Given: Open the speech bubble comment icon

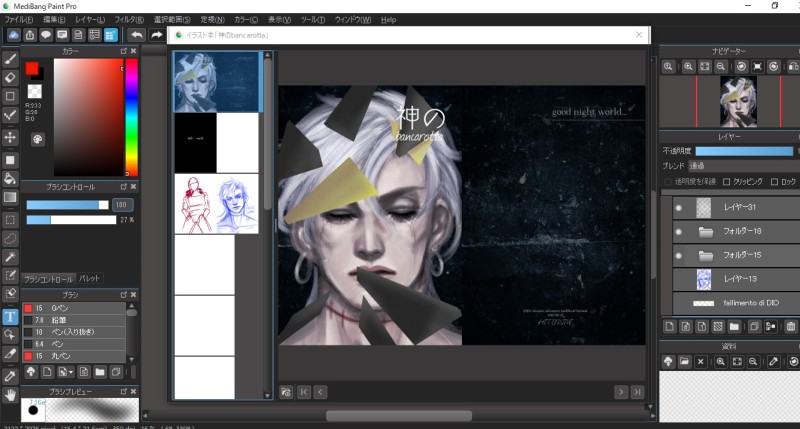Looking at the screenshot, I should point(46,35).
